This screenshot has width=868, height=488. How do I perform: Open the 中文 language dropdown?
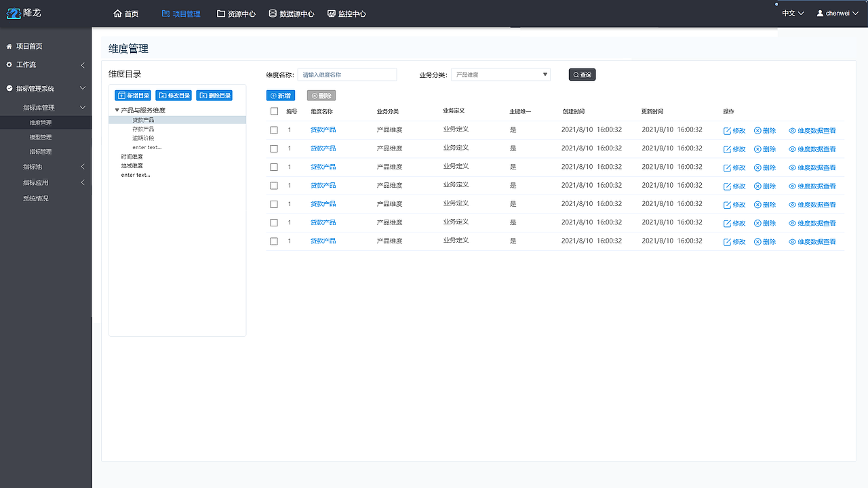pyautogui.click(x=793, y=13)
